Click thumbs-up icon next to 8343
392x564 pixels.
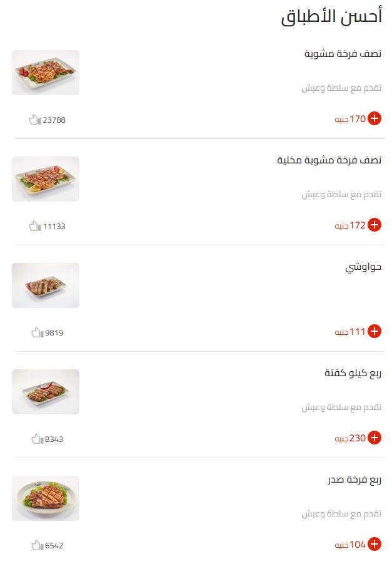pyautogui.click(x=38, y=439)
